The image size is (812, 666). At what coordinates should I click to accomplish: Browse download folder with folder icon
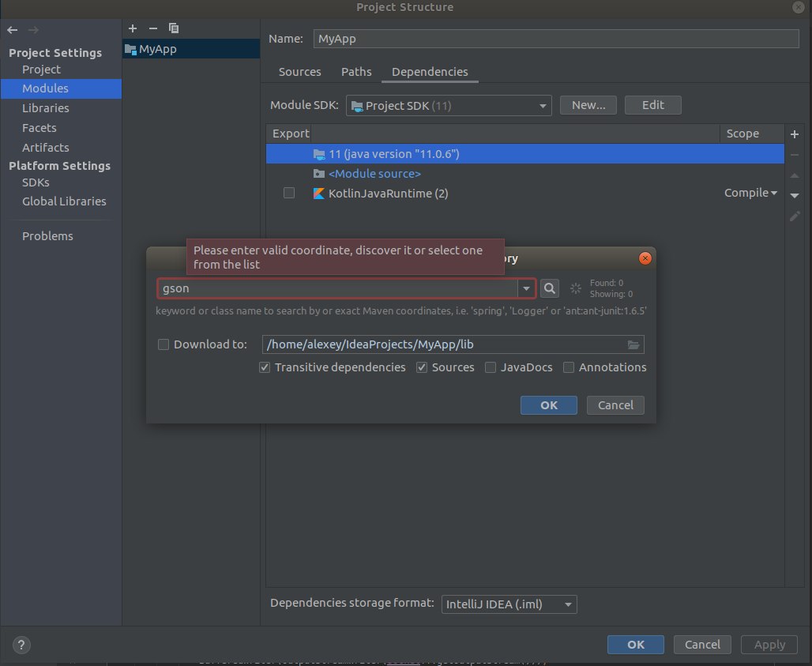(633, 345)
